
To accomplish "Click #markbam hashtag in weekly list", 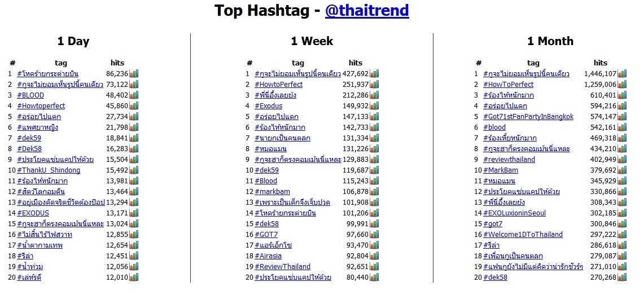I will [x=272, y=191].
